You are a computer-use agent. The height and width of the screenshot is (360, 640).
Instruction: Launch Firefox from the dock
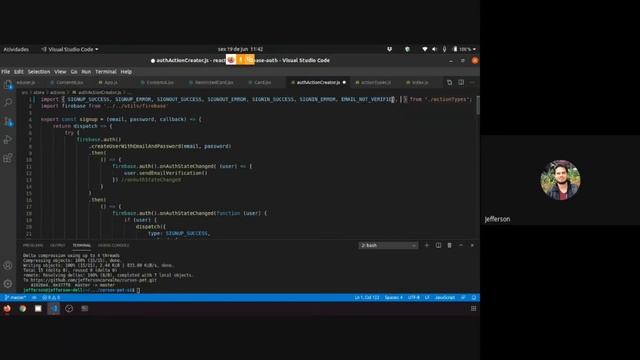7,309
